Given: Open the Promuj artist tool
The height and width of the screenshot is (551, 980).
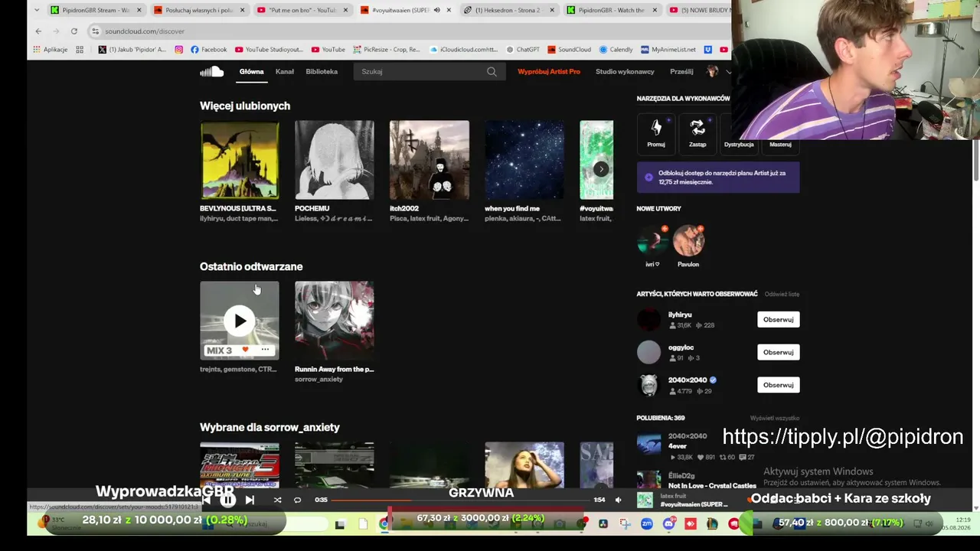Looking at the screenshot, I should (656, 132).
